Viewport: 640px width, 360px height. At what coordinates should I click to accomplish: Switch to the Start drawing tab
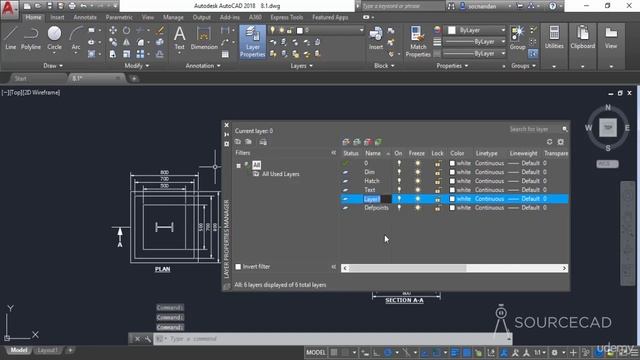[20, 78]
